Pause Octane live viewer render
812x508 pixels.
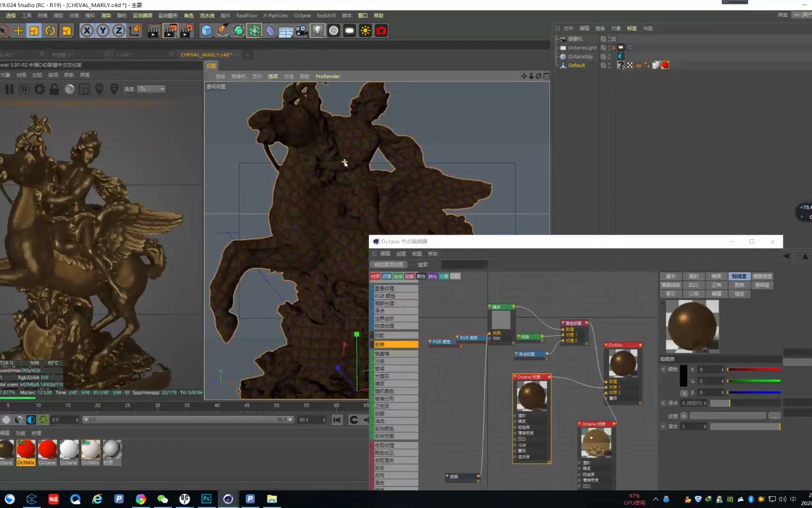click(x=9, y=89)
